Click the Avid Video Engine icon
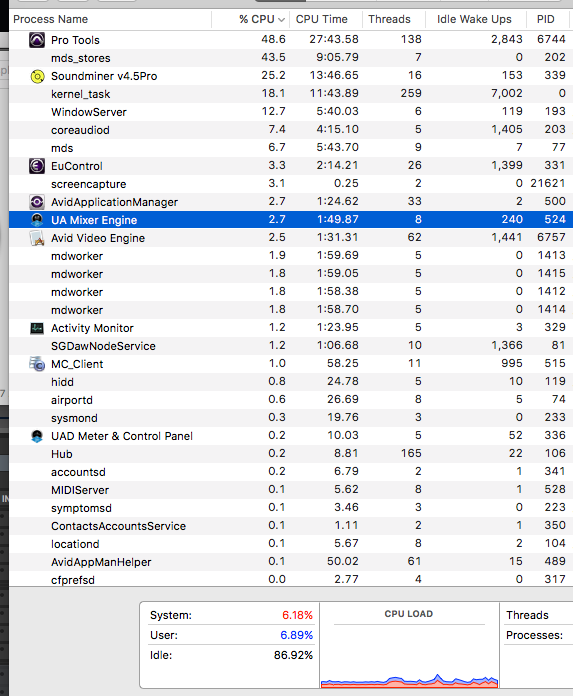The width and height of the screenshot is (573, 696). point(37,238)
